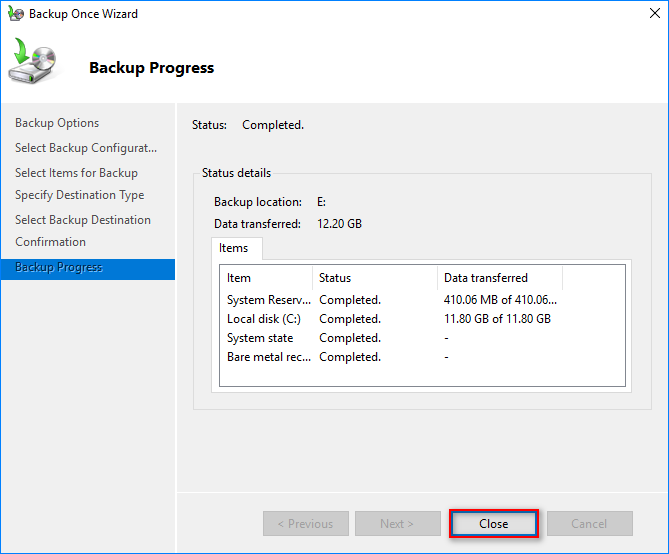The width and height of the screenshot is (669, 554).
Task: Click the Backup location: label
Action: [258, 202]
